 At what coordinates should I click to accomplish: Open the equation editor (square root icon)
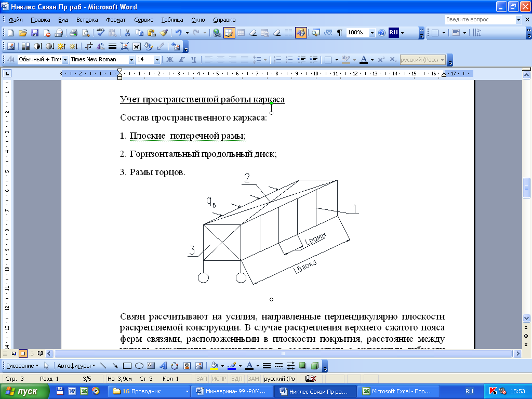point(328,33)
